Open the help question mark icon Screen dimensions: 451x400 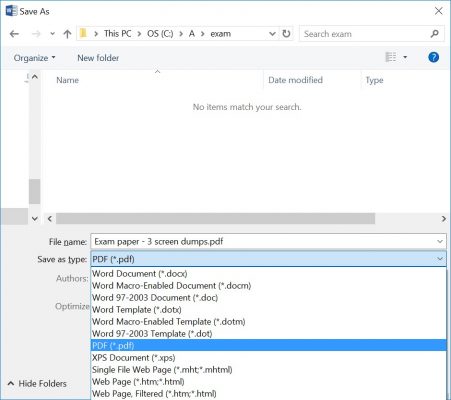(433, 57)
